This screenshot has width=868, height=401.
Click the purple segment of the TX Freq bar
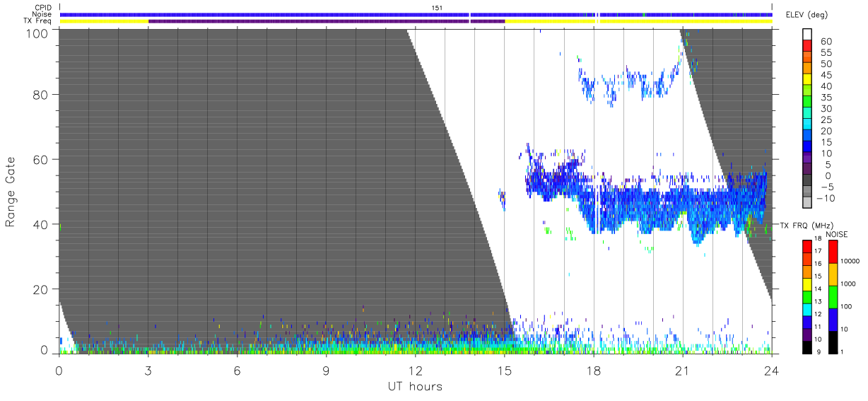pyautogui.click(x=327, y=21)
